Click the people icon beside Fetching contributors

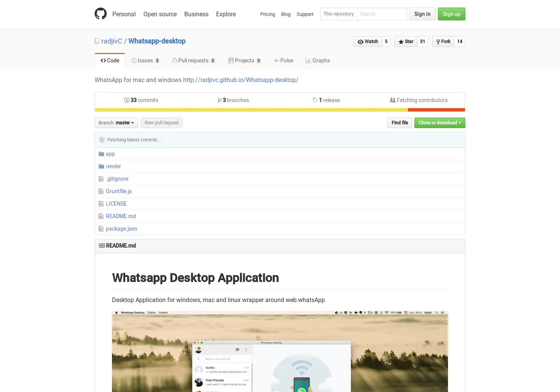click(393, 100)
